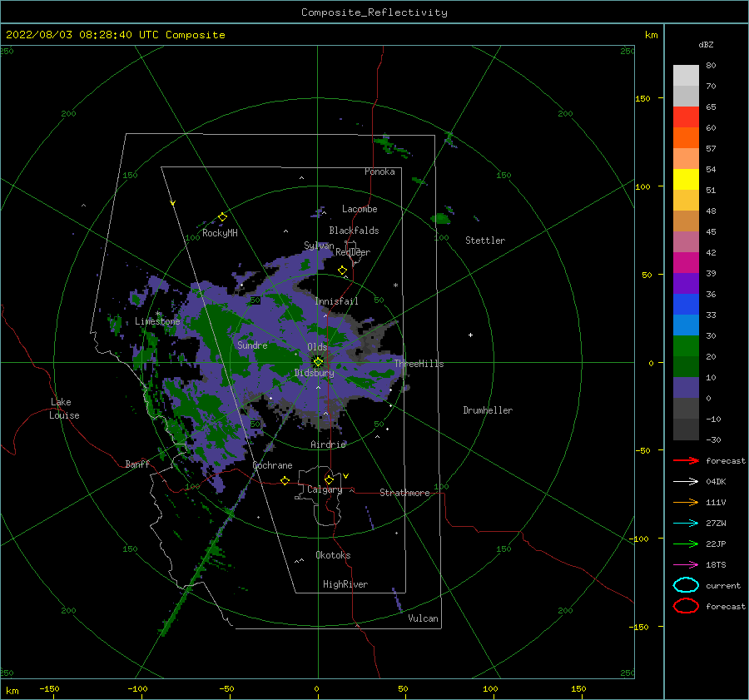The width and height of the screenshot is (749, 700).
Task: Select the purple 0-10 dBZ swatch
Action: click(x=686, y=388)
